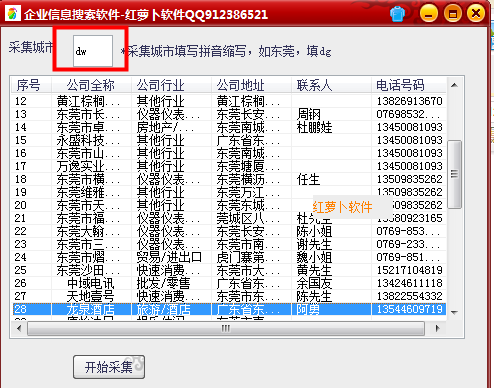This screenshot has width=494, height=388.
Task: Select 贸易/进出口 industry cell in row 24
Action: pyautogui.click(x=169, y=257)
